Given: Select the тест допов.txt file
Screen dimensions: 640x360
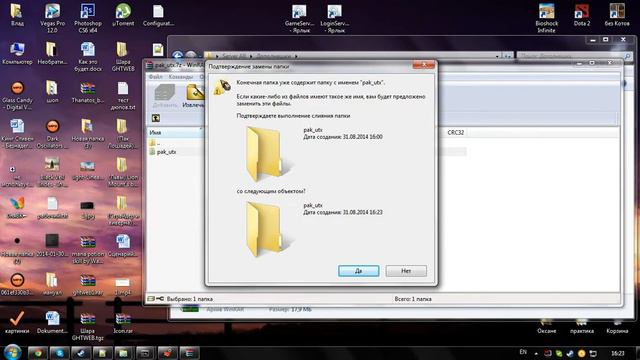Looking at the screenshot, I should 123,95.
